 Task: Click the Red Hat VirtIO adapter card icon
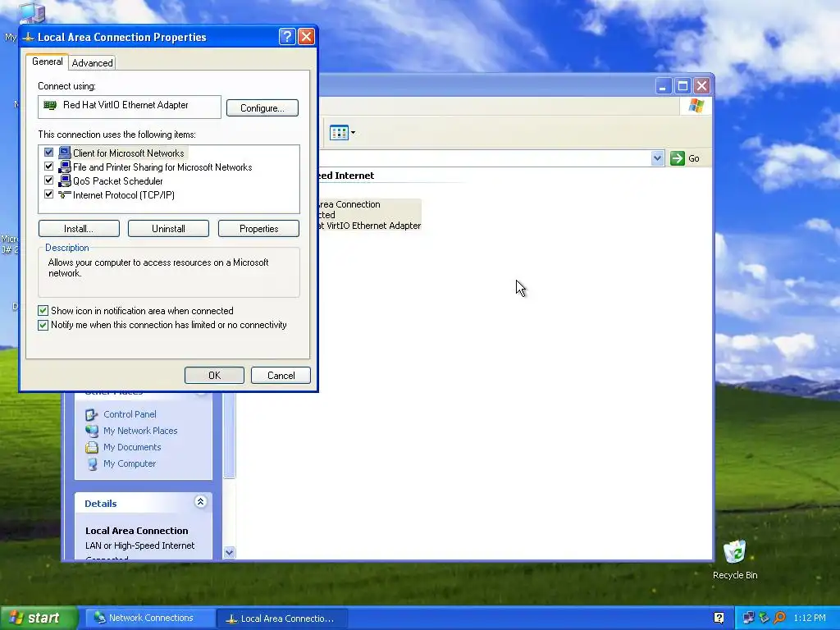50,105
